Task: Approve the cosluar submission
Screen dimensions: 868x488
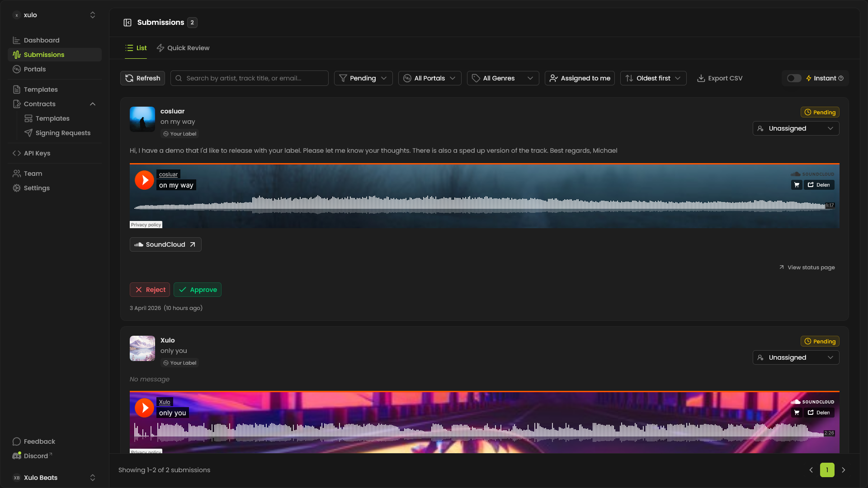Action: (197, 290)
